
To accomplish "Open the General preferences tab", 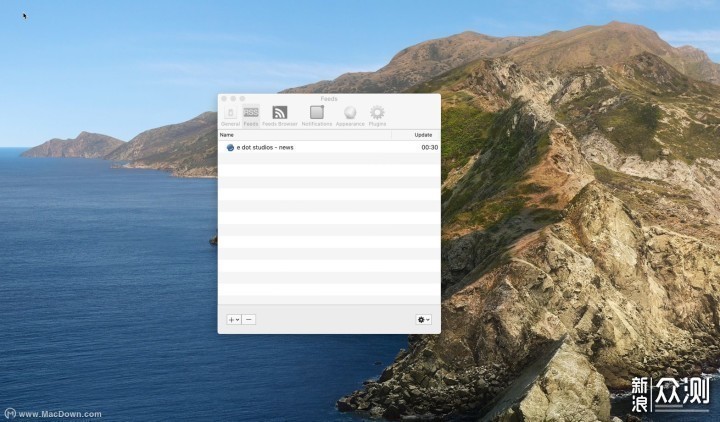I will tap(230, 116).
